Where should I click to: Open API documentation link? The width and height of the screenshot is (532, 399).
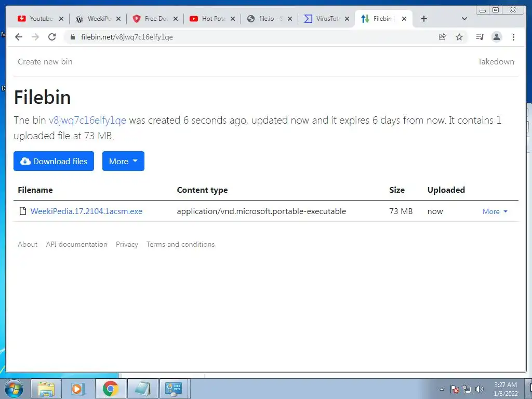(x=77, y=244)
